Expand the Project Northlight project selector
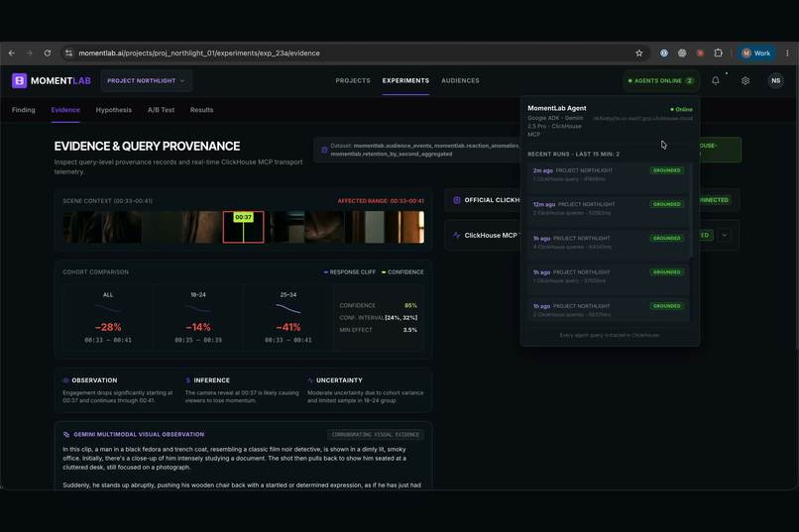Screen dimensions: 799x532 click(147, 80)
